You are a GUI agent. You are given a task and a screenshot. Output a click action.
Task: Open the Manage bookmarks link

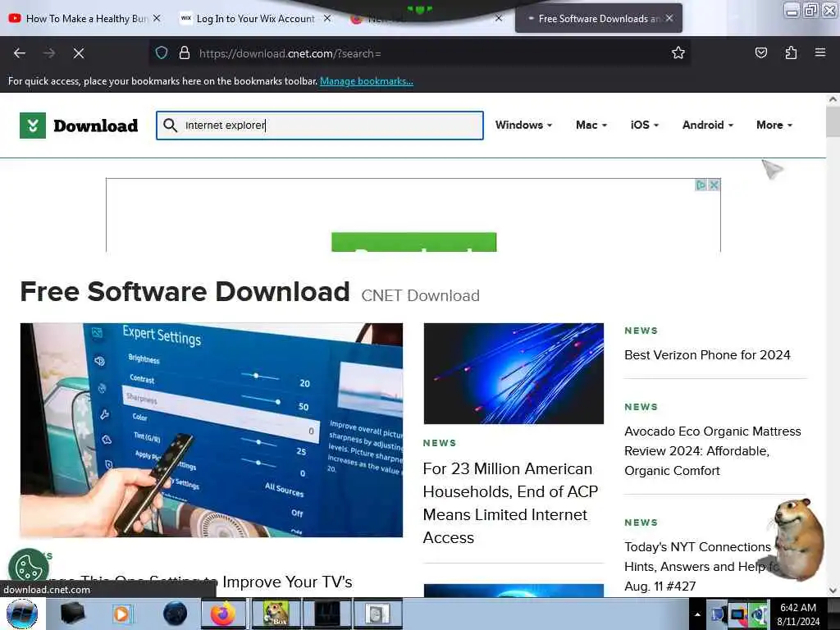pos(367,81)
